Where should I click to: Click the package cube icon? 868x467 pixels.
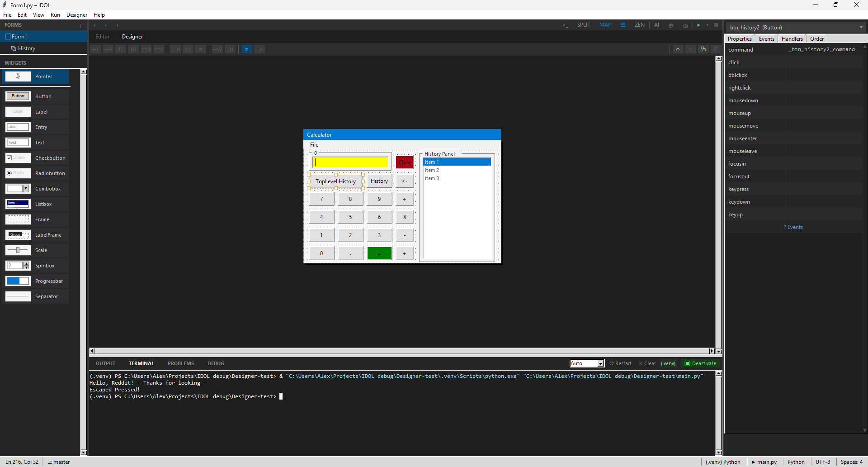click(671, 25)
